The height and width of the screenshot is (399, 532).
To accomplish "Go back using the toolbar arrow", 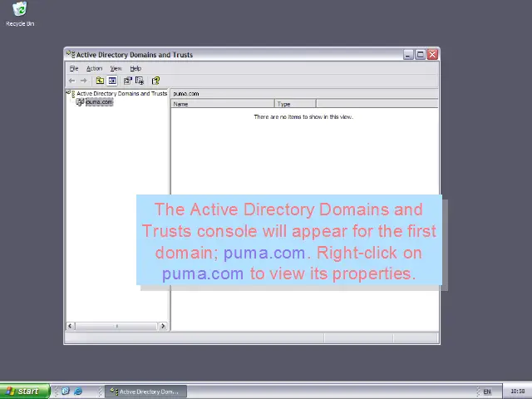I will point(71,81).
